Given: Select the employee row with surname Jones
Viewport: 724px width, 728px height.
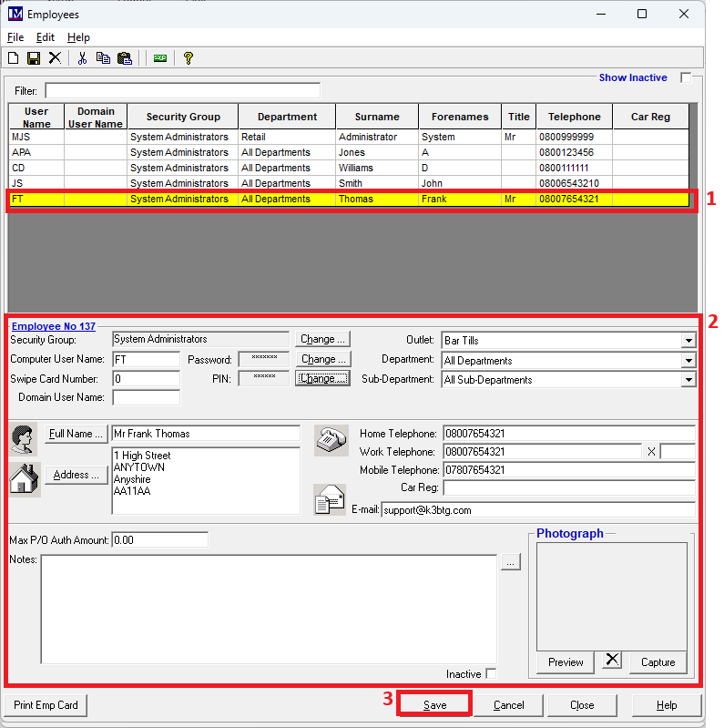Looking at the screenshot, I should [x=351, y=152].
